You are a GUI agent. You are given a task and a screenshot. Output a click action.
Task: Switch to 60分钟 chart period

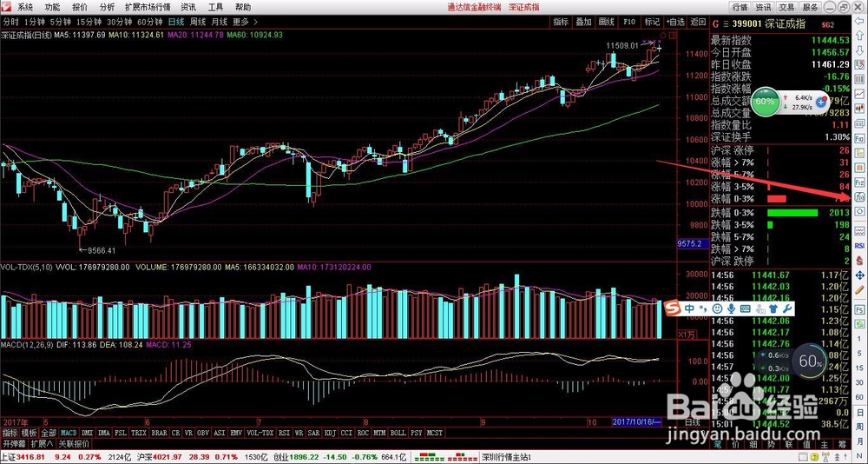point(150,23)
